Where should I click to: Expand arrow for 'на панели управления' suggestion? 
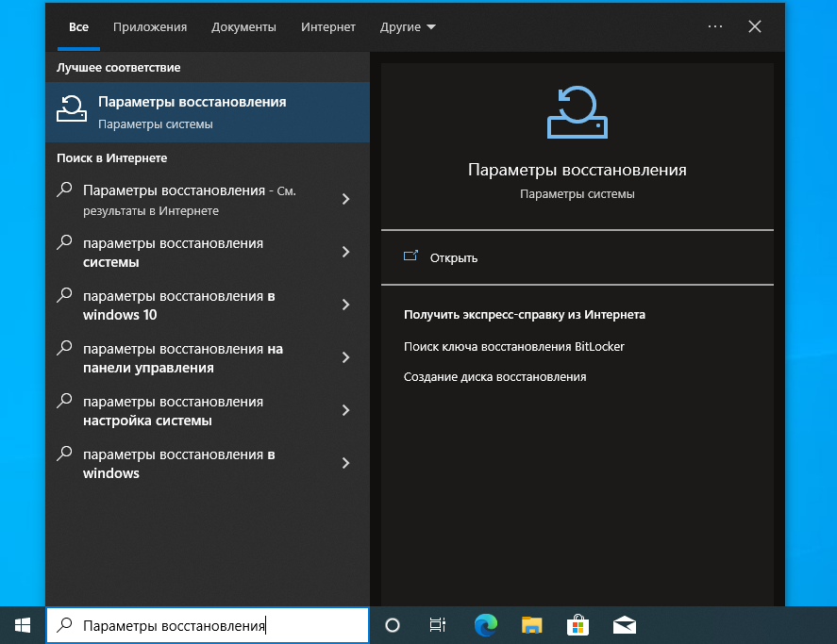coord(346,357)
